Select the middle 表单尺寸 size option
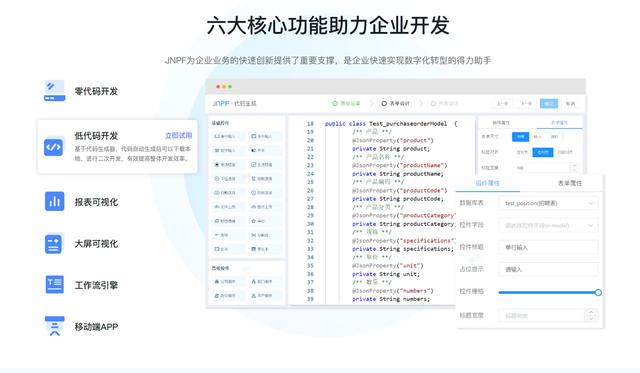The height and width of the screenshot is (373, 640). tap(538, 137)
